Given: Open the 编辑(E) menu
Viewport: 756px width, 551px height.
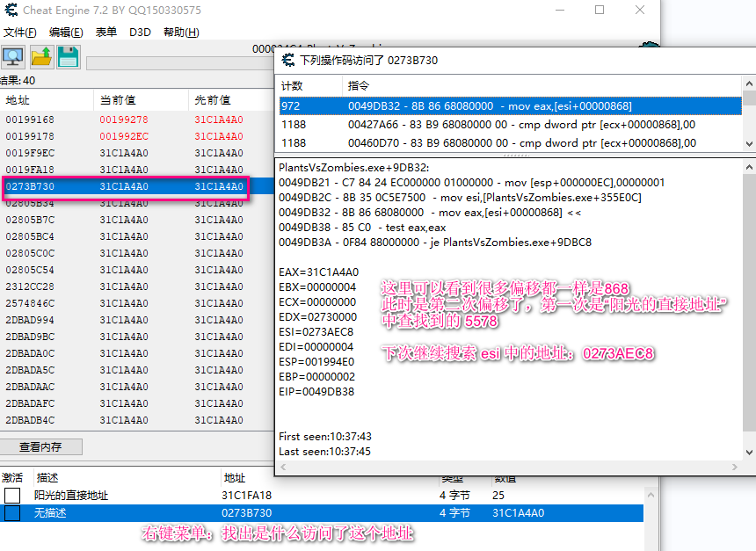Looking at the screenshot, I should [66, 33].
